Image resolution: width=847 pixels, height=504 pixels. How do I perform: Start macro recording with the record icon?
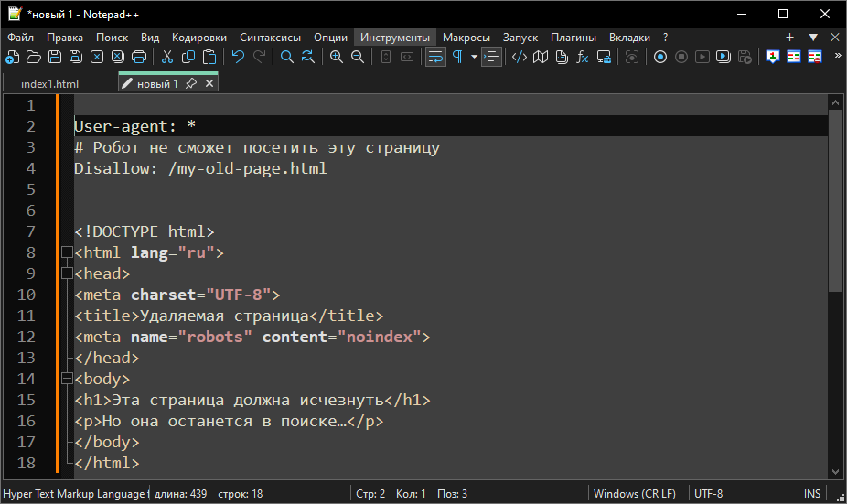659,57
